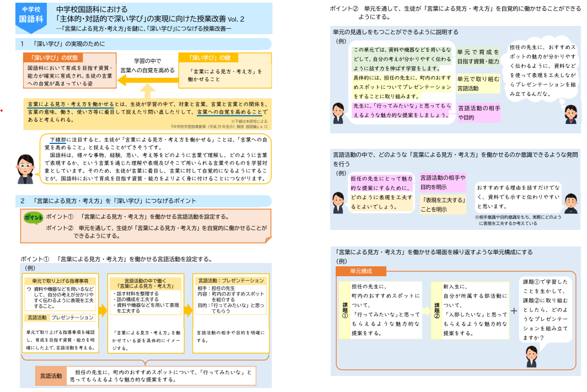Click the green 単元で育成を目指す資質・能力 label
Viewport: 587px width, 392px height.
pos(478,56)
